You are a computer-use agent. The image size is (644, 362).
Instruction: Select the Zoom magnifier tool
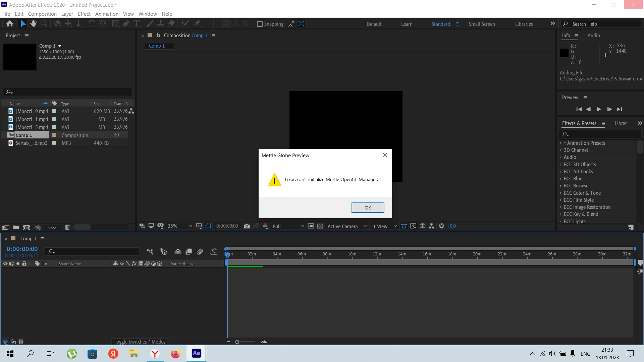pyautogui.click(x=44, y=24)
